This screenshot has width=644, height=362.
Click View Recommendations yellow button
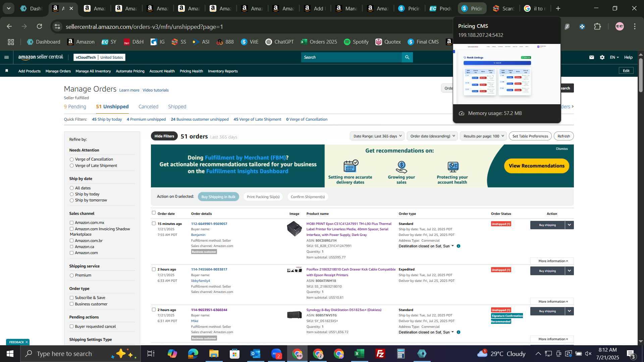click(536, 166)
